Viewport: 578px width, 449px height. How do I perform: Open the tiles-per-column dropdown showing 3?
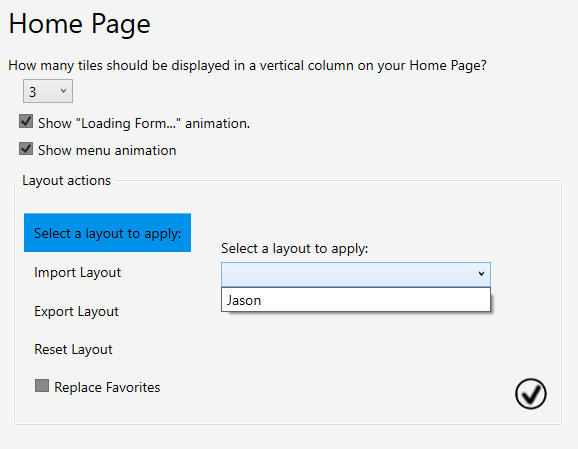(x=48, y=91)
